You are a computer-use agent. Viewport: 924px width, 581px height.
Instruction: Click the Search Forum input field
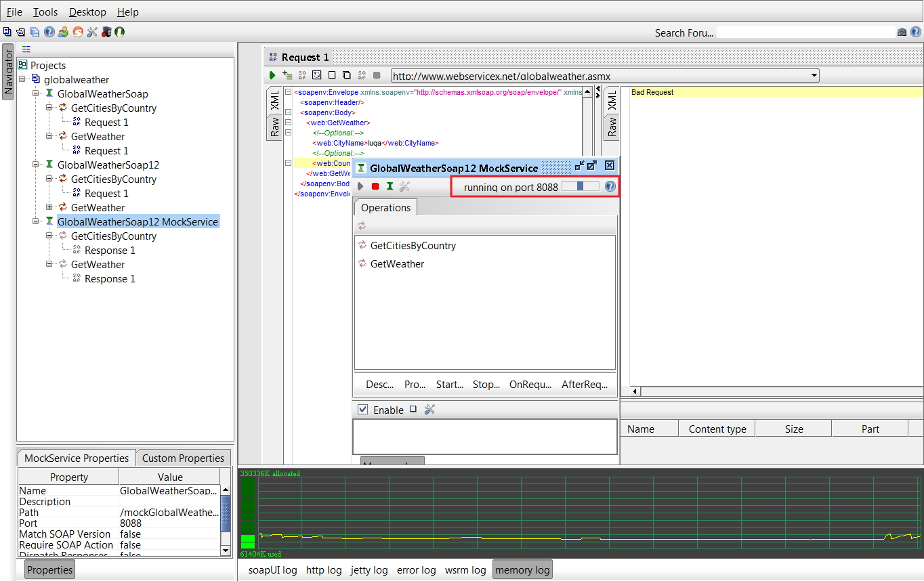[805, 33]
